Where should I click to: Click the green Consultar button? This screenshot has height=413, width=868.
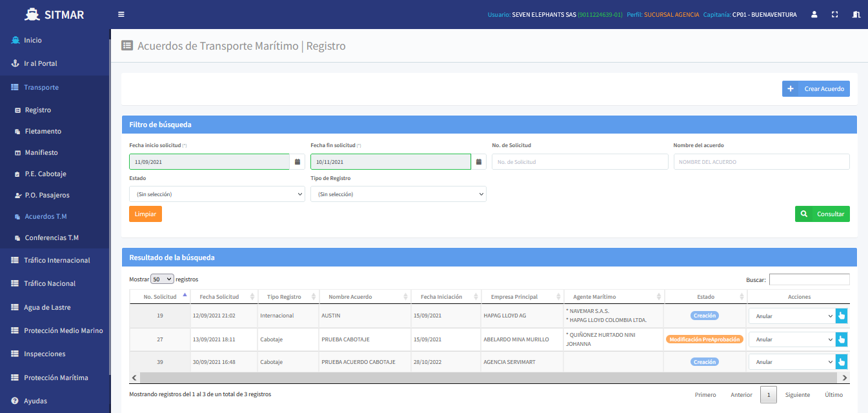click(822, 214)
